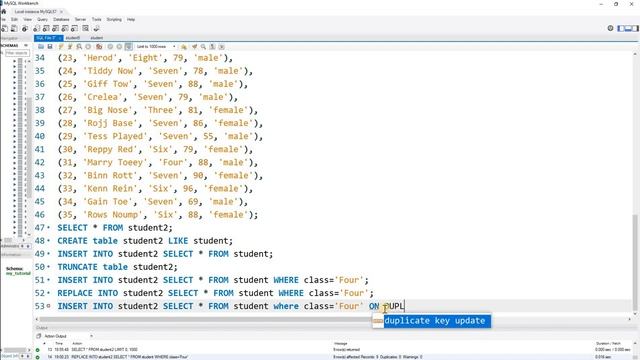Open the Server menu
640x360 pixels.
pos(80,20)
